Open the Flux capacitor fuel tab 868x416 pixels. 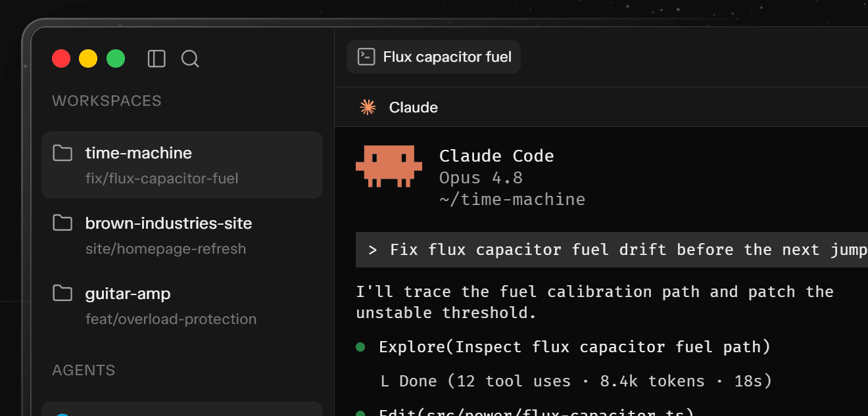(433, 57)
